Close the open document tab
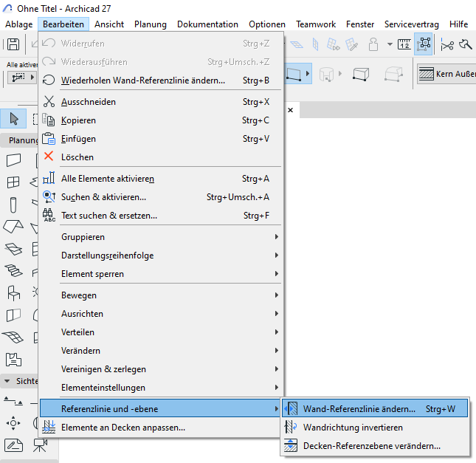Image resolution: width=476 pixels, height=463 pixels. click(x=290, y=110)
